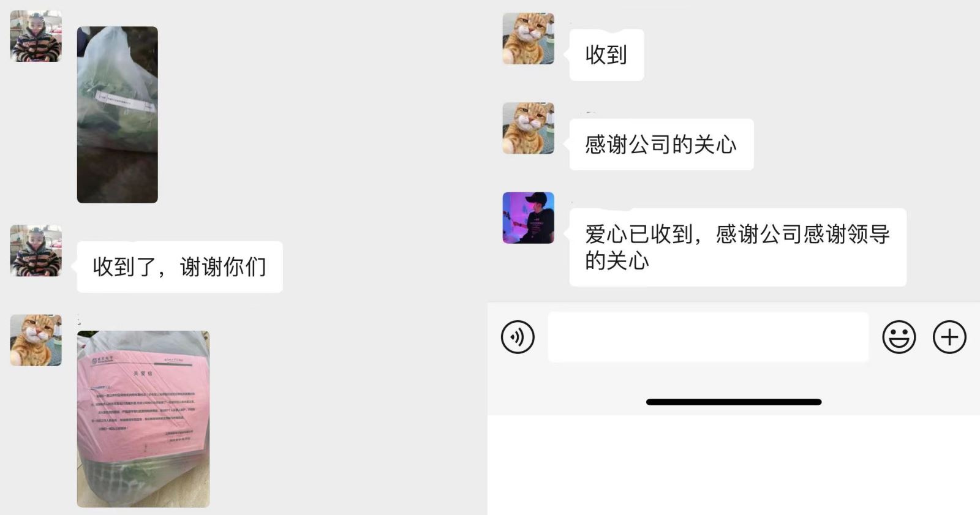Viewport: 980px width, 515px height.
Task: Open the green vegetable bag photo
Action: (117, 115)
